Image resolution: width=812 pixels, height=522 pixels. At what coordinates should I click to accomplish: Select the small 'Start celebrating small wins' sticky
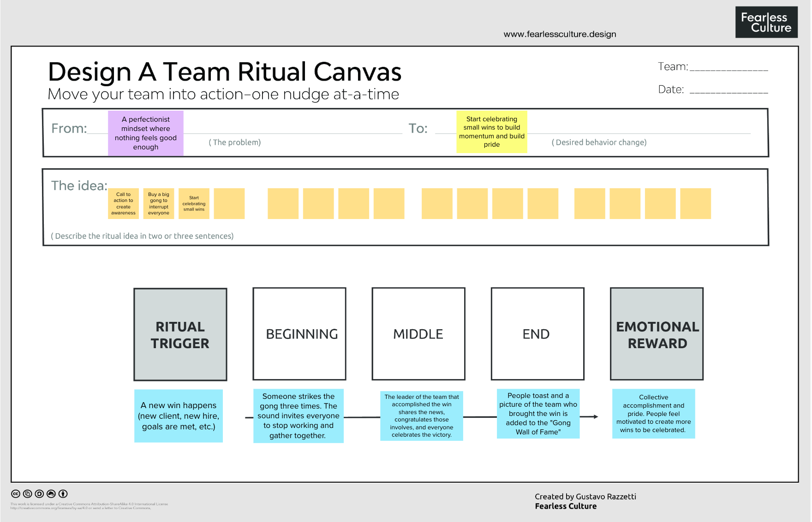194,203
